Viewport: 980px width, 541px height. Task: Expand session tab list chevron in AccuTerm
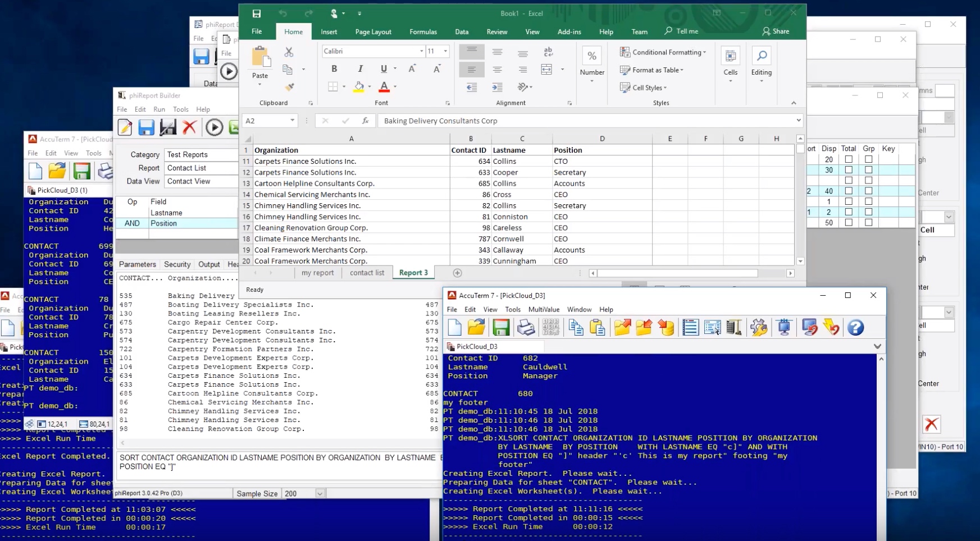pos(877,346)
